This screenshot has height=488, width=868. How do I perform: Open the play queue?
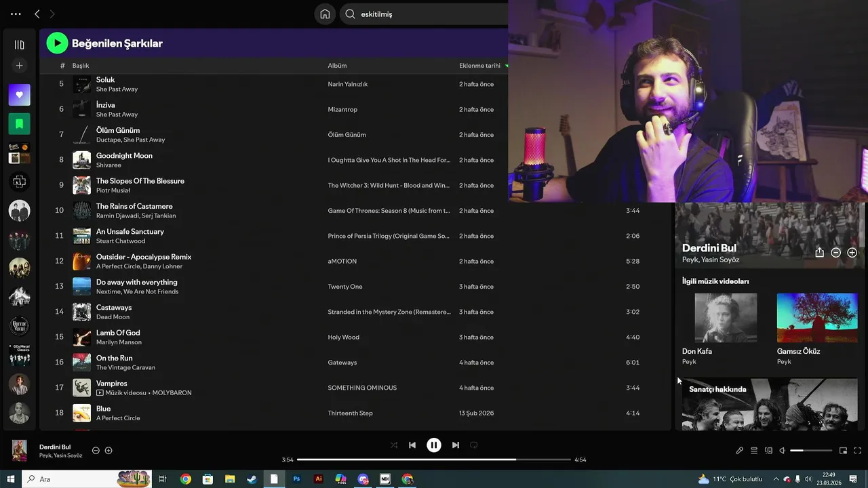click(754, 451)
